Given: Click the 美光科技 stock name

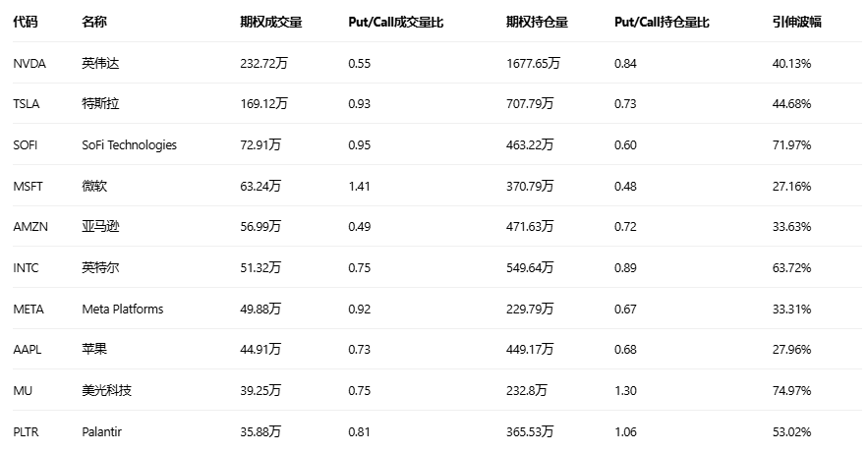Looking at the screenshot, I should point(106,390).
